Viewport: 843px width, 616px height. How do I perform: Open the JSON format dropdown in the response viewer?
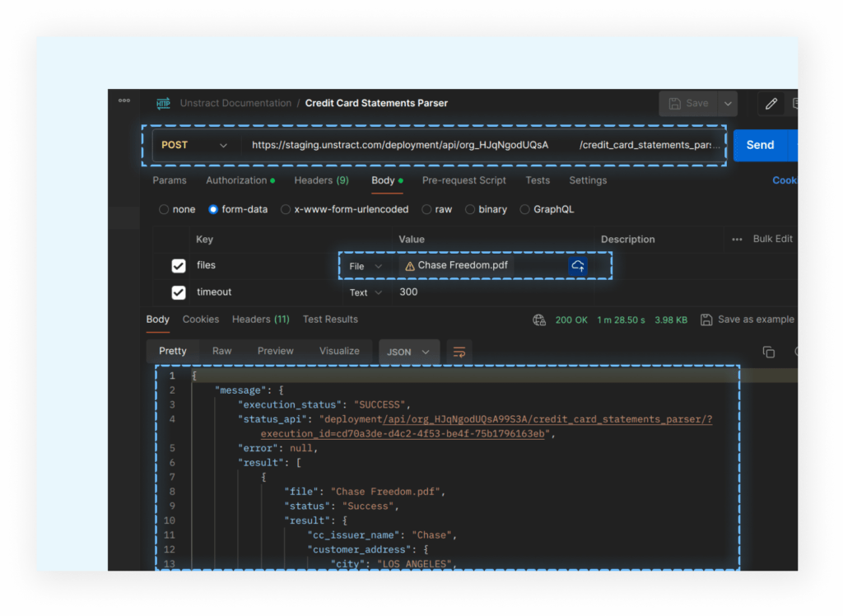click(408, 351)
